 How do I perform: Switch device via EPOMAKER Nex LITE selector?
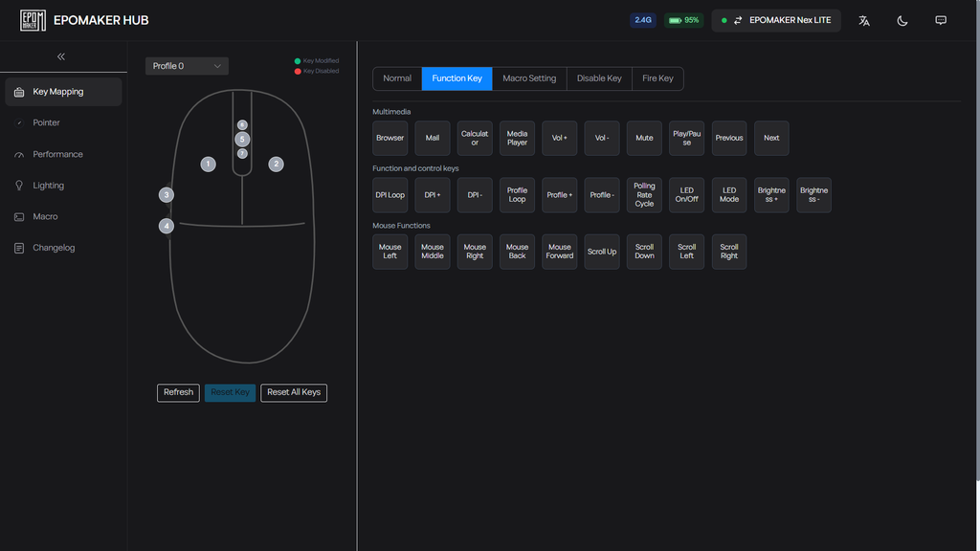click(776, 21)
